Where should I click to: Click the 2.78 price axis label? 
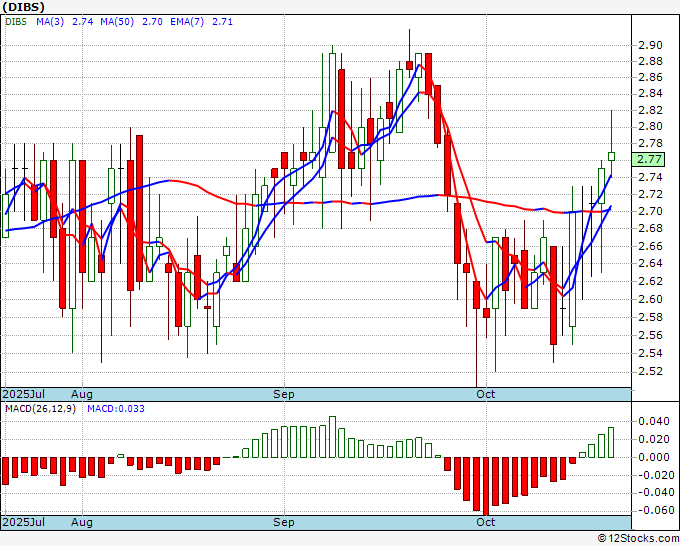pos(651,143)
